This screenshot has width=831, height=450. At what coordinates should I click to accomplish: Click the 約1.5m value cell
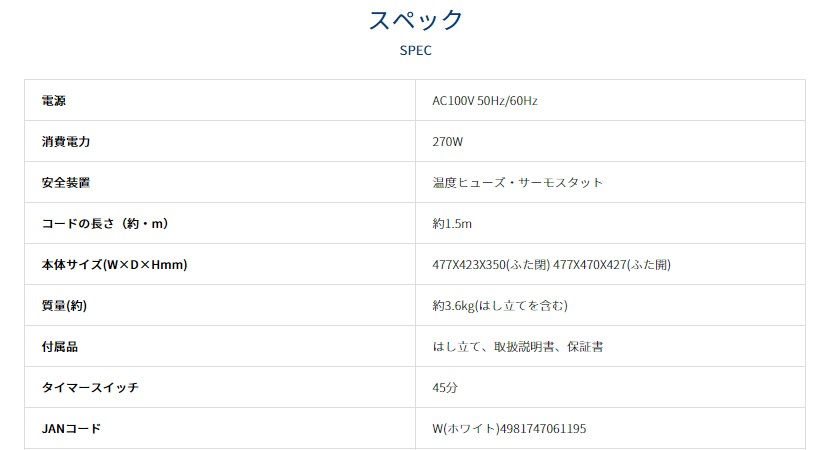pyautogui.click(x=452, y=223)
